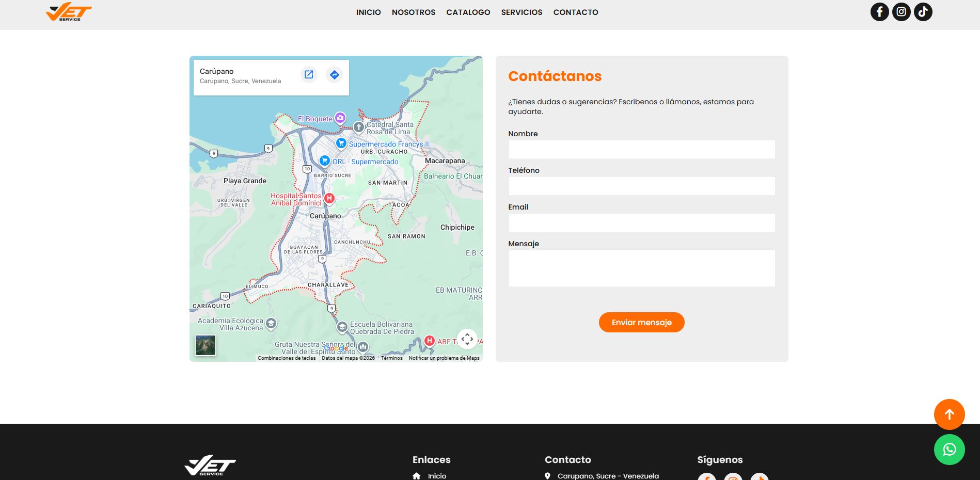Click the Enviar mensaje button
980x480 pixels.
point(641,323)
